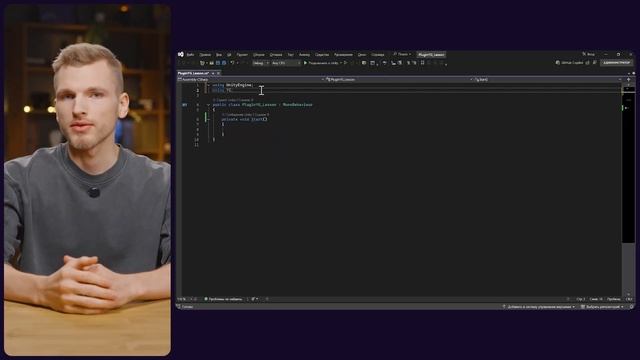Click the GitHub Copilot button
The height and width of the screenshot is (360, 640).
569,63
